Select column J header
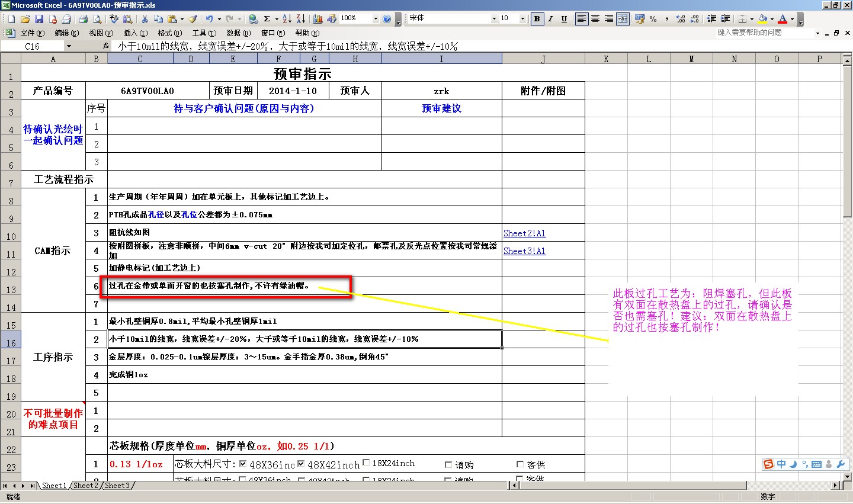The width and height of the screenshot is (853, 504). pyautogui.click(x=543, y=59)
